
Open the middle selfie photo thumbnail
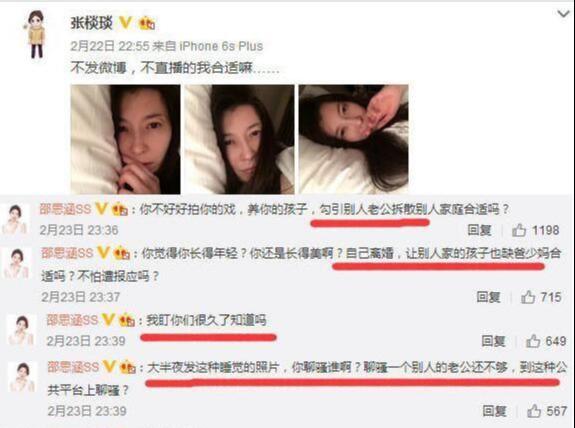coord(239,139)
